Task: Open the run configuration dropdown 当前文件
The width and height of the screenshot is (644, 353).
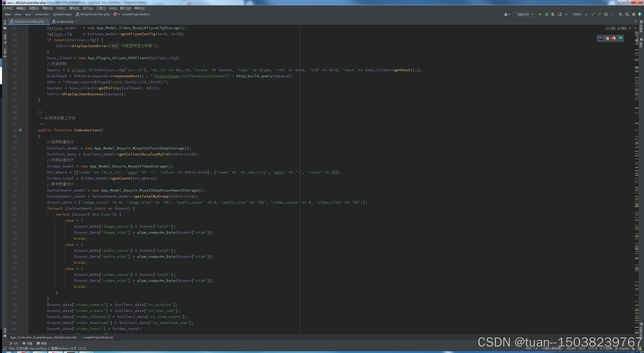Action: pos(525,15)
